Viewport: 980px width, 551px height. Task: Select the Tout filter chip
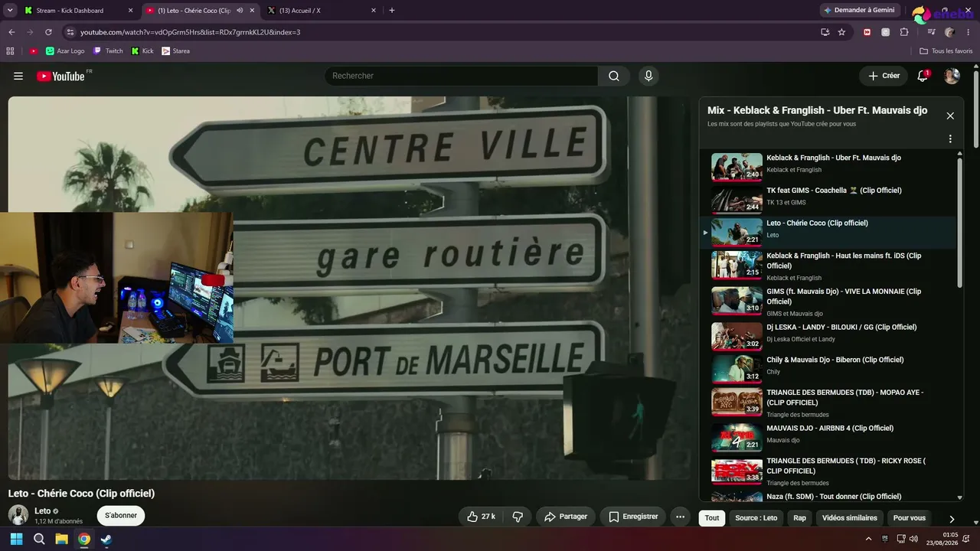(x=712, y=518)
